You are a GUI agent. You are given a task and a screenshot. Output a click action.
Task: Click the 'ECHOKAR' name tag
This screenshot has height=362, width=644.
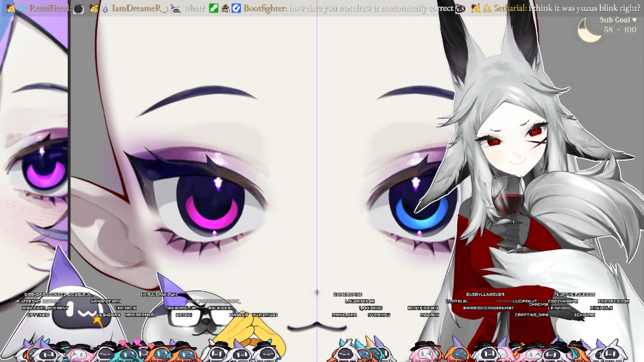tap(585, 315)
